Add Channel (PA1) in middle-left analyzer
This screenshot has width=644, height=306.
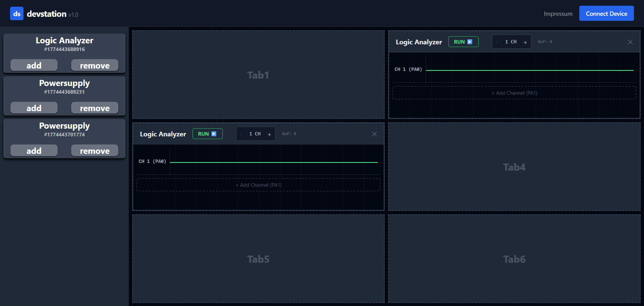pyautogui.click(x=258, y=185)
